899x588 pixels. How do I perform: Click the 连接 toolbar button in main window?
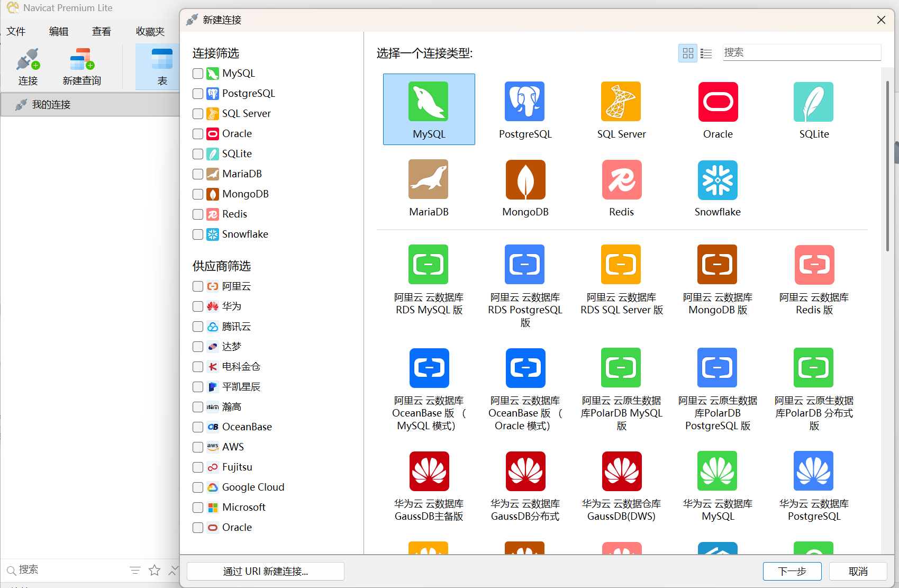[x=28, y=67]
